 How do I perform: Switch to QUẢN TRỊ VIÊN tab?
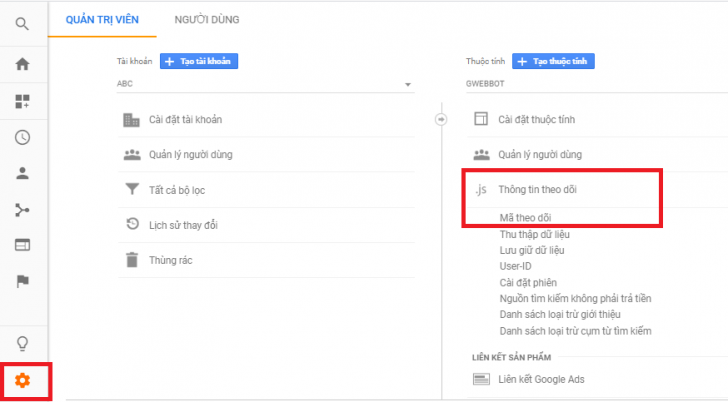(102, 19)
